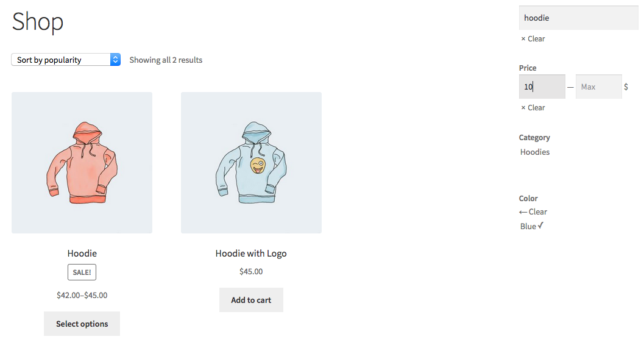Click the Shop page heading
The height and width of the screenshot is (345, 644).
click(x=38, y=21)
